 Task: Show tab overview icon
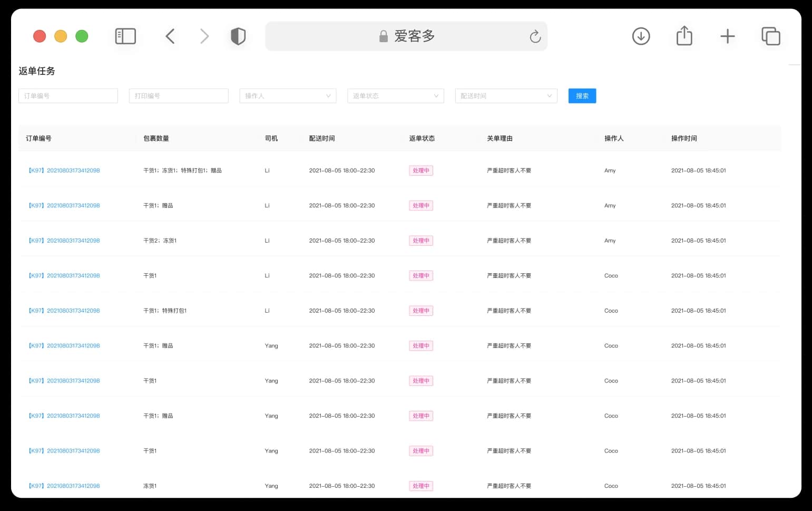pos(770,36)
